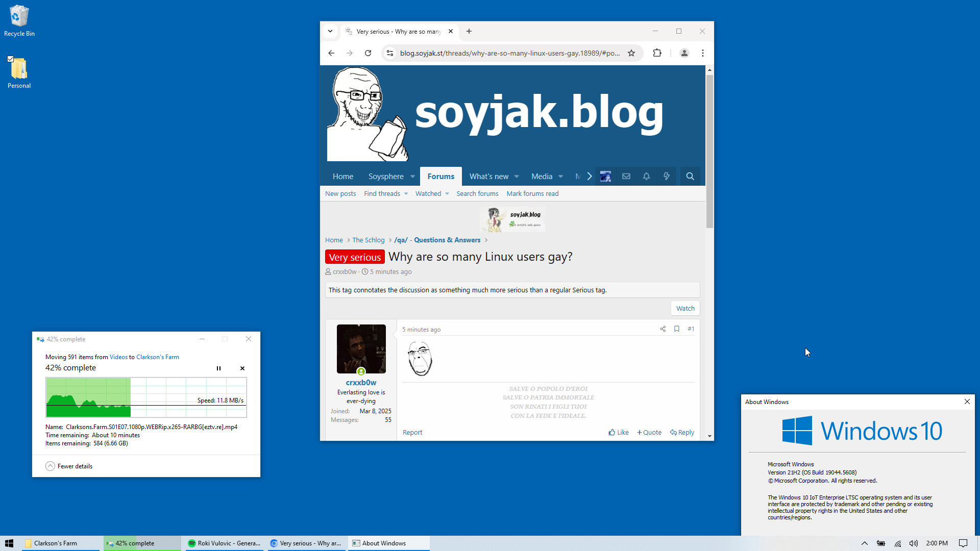980x551 pixels.
Task: Click the browser back arrow
Action: point(331,53)
